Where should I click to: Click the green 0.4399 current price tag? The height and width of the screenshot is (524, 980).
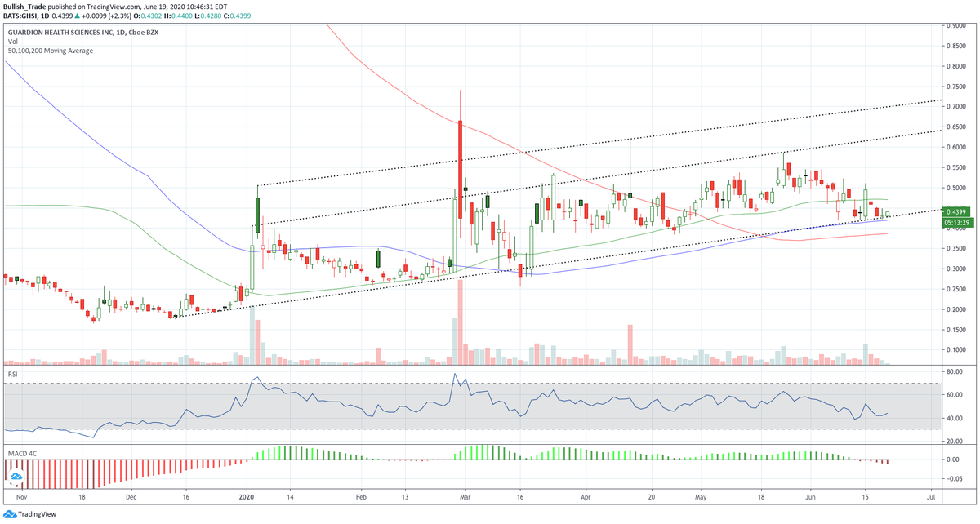coord(955,213)
